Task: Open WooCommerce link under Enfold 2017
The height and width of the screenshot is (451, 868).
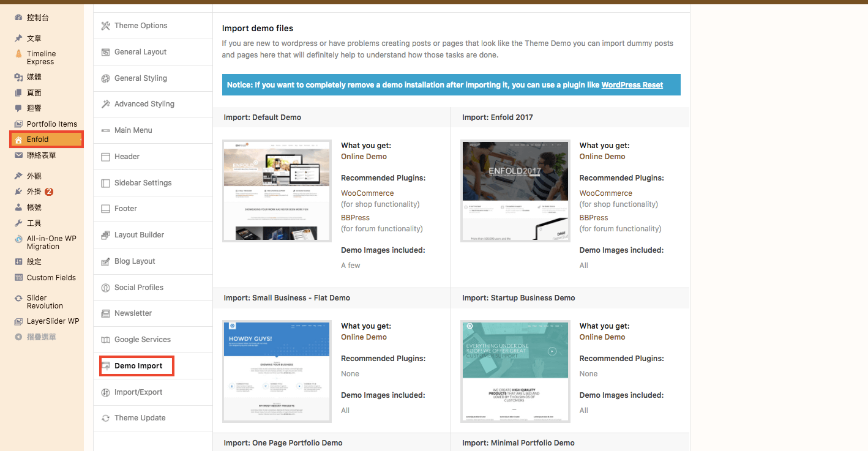Action: pos(606,193)
